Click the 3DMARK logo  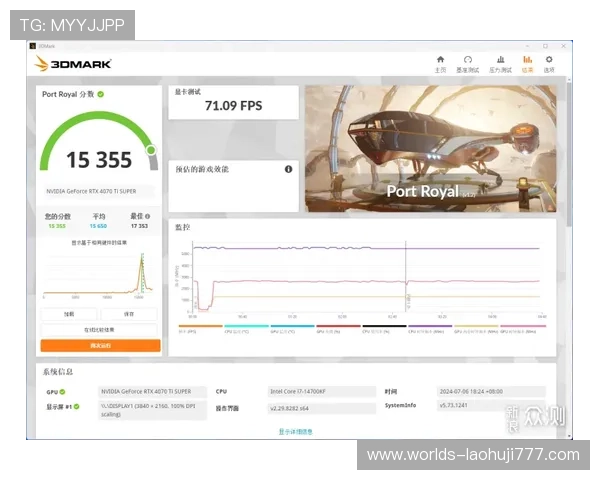pyautogui.click(x=73, y=64)
